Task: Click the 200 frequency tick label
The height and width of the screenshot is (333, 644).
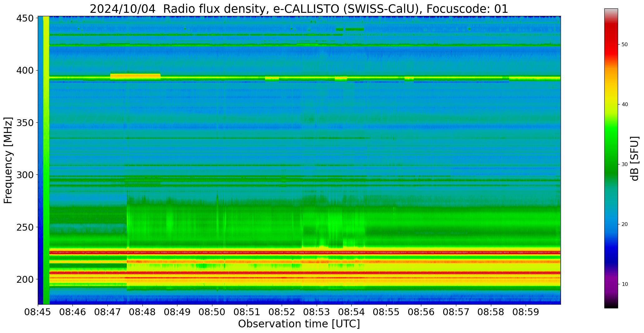Action: coord(25,279)
